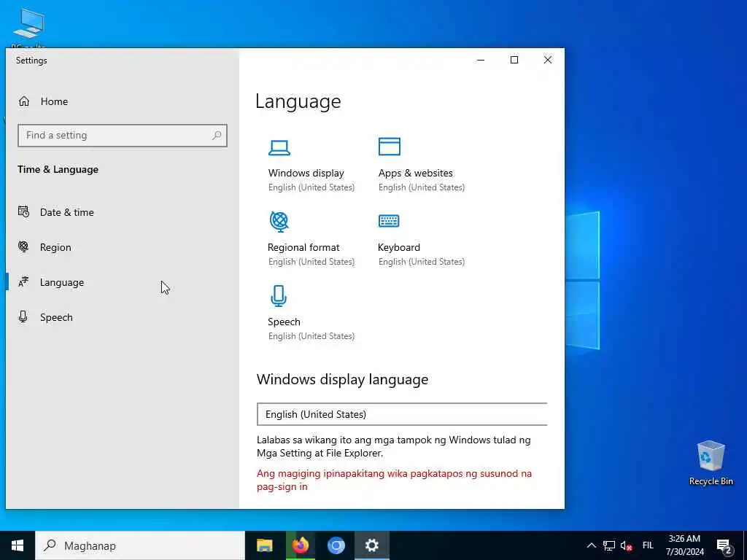This screenshot has width=747, height=560.
Task: Open the Windows display language dropdown
Action: (x=402, y=414)
